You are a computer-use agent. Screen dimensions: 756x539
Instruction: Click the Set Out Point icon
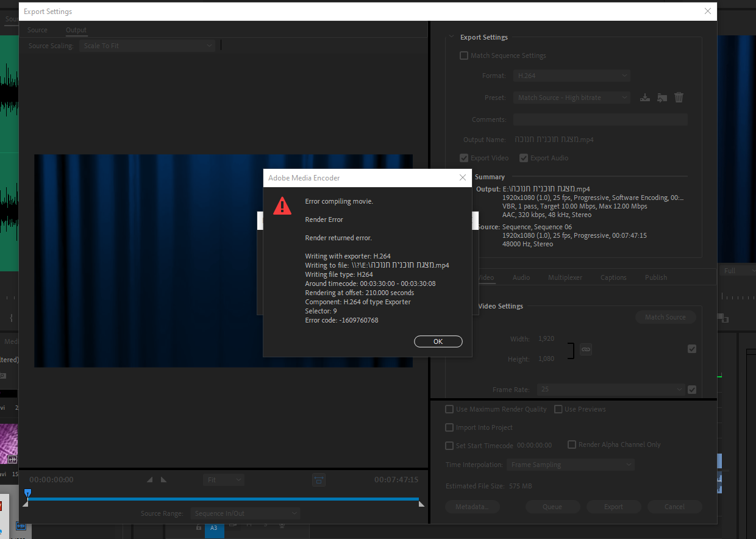point(163,480)
